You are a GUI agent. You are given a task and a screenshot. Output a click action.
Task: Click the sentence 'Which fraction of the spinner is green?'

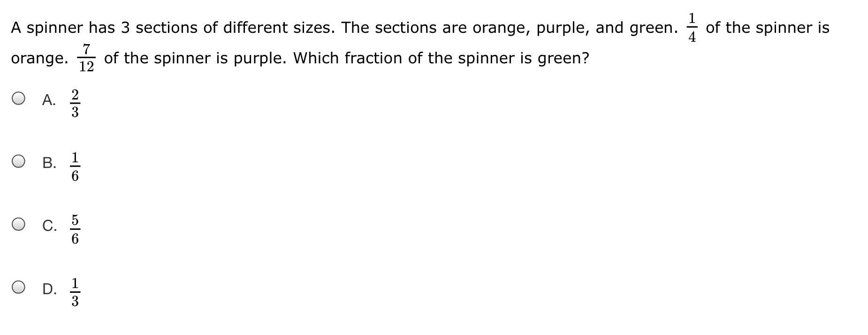tap(441, 58)
